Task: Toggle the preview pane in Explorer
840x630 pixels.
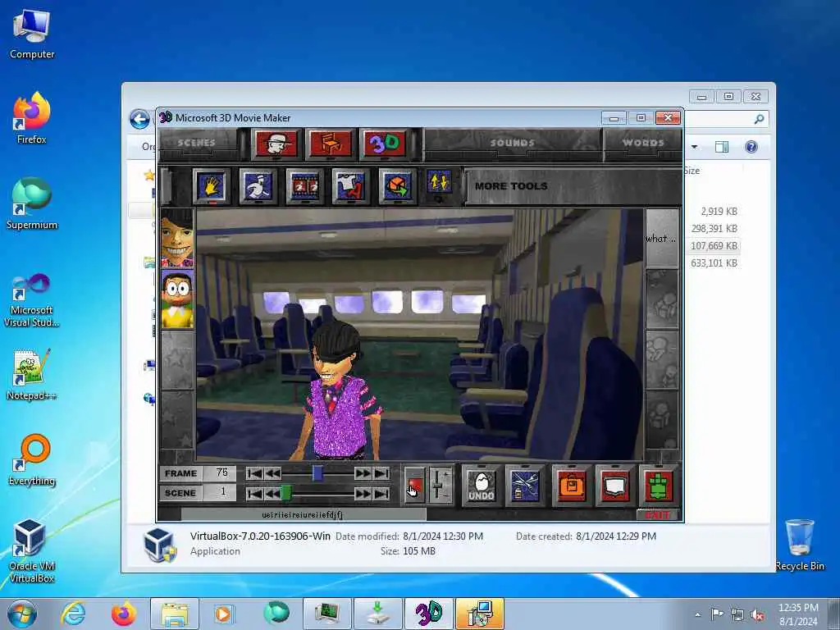Action: click(x=722, y=147)
